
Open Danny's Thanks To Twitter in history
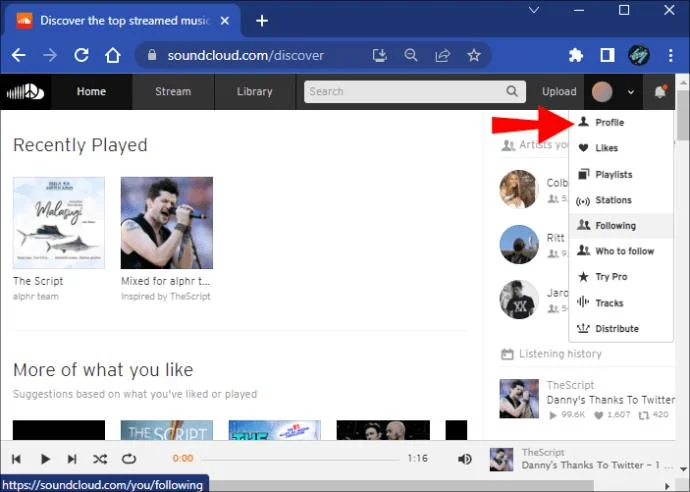coord(611,400)
